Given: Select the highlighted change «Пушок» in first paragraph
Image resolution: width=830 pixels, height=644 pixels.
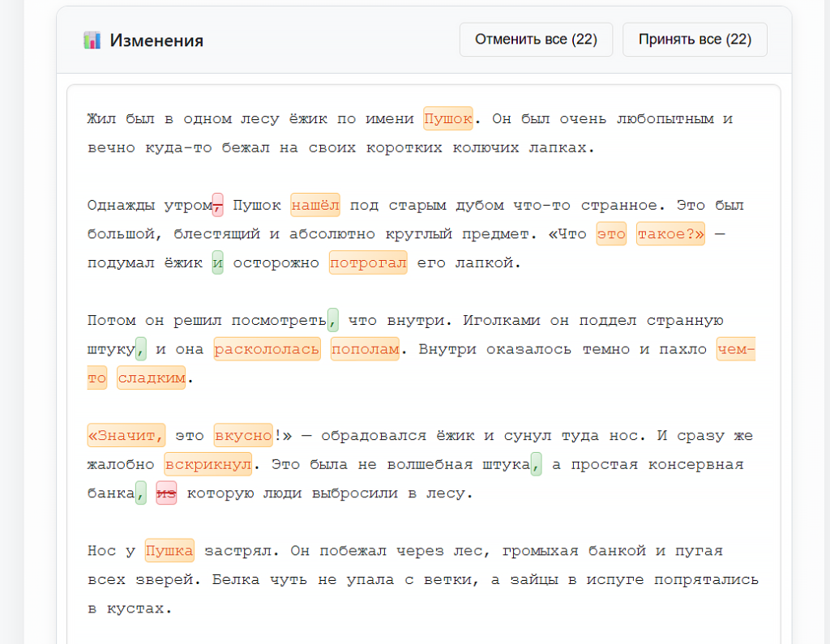Looking at the screenshot, I should pyautogui.click(x=448, y=118).
